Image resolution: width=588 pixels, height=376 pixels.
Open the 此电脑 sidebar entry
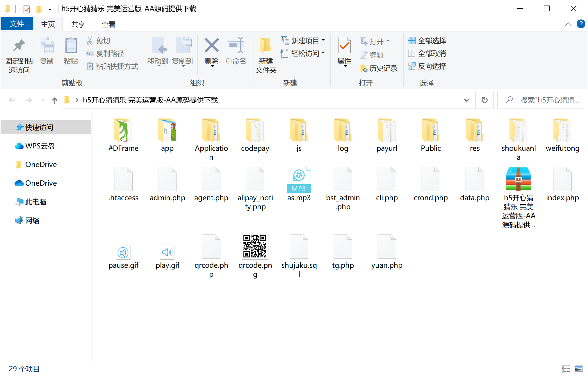35,202
